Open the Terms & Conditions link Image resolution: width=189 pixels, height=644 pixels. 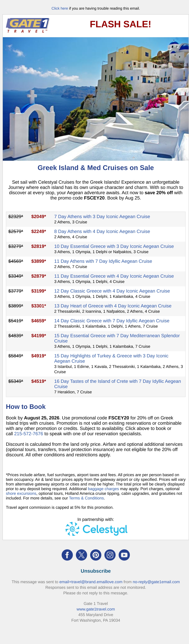click(86, 498)
